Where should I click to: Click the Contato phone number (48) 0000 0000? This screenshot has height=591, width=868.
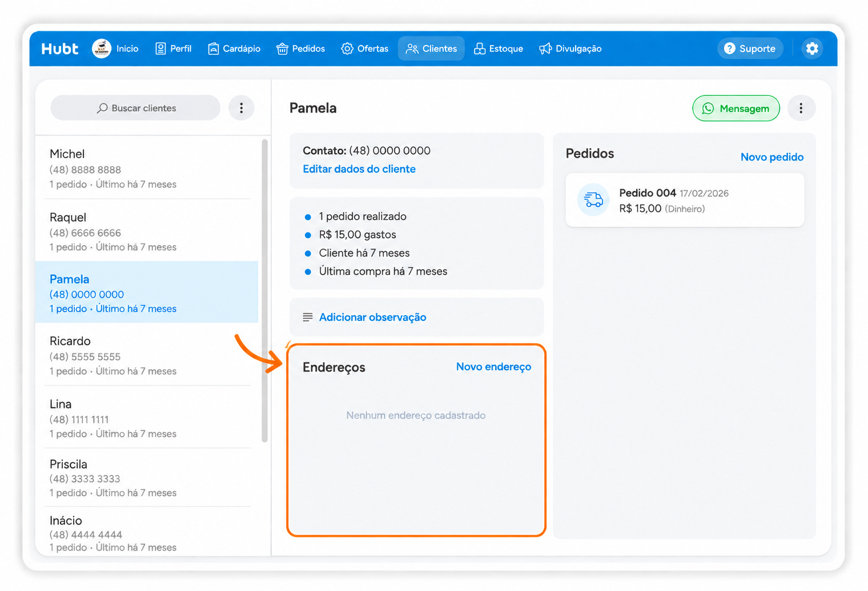[x=389, y=151]
